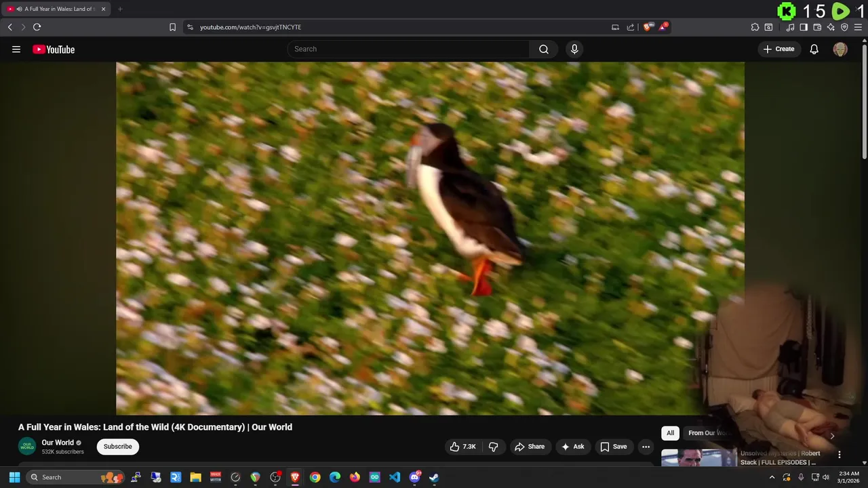Go to the YouTube home logo
868x488 pixels.
(x=54, y=49)
